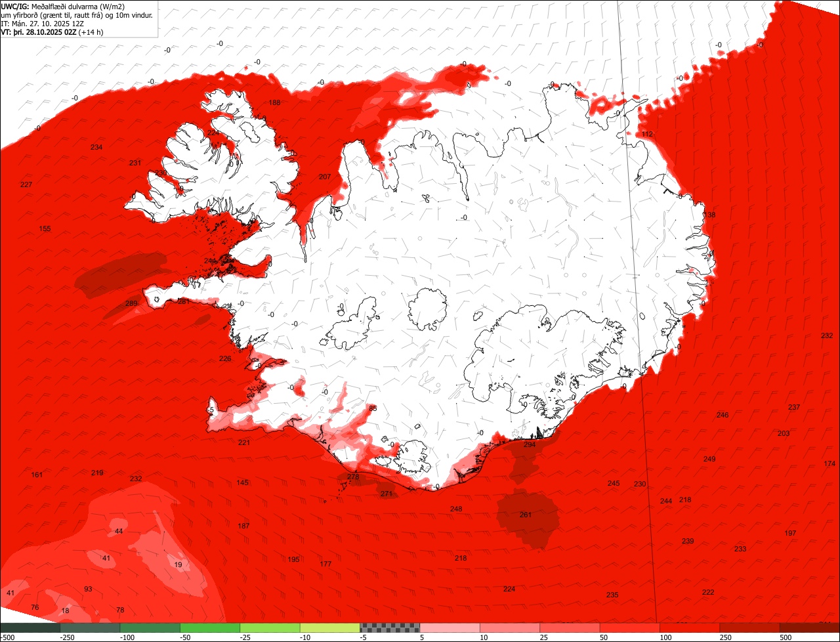The image size is (840, 642).
Task: Click the '-25' legend tick label
Action: coord(247,637)
